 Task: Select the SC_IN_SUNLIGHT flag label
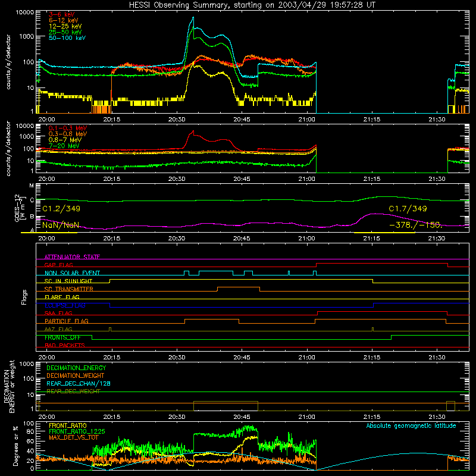pos(68,281)
